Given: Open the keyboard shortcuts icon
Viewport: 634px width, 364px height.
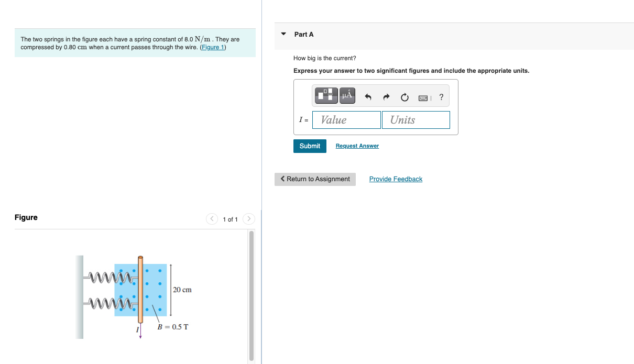Looking at the screenshot, I should click(x=423, y=97).
